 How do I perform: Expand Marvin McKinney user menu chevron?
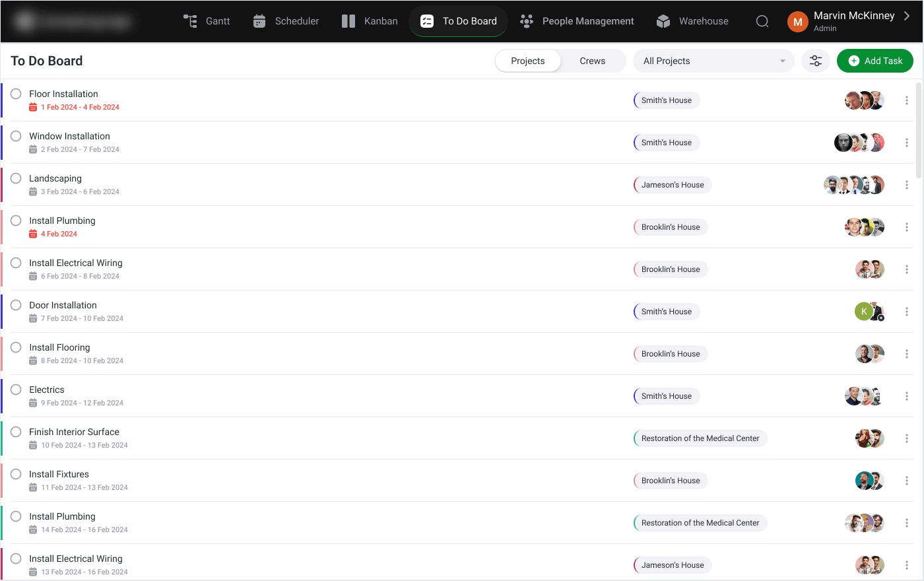tap(907, 16)
